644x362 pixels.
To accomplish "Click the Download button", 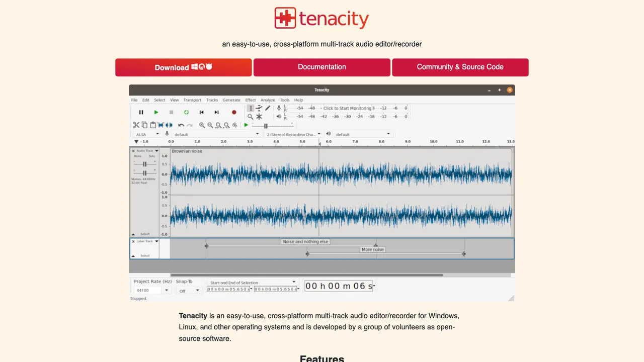I will coord(183,67).
